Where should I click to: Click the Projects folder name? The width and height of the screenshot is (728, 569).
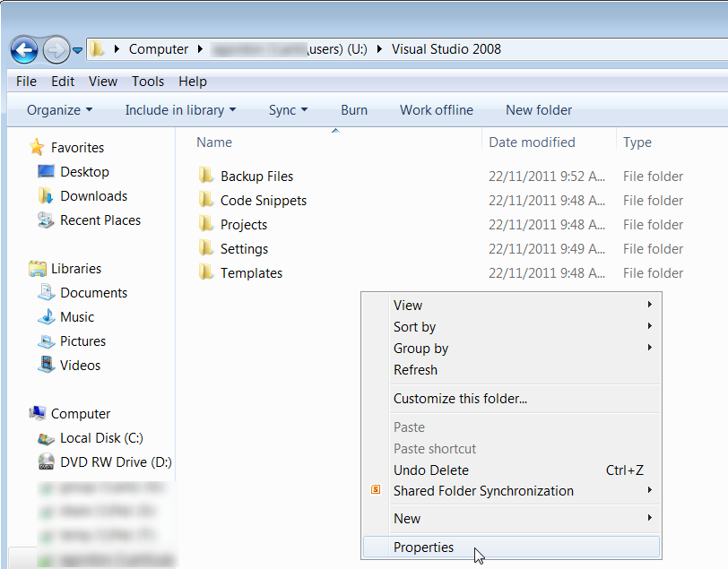pyautogui.click(x=244, y=225)
